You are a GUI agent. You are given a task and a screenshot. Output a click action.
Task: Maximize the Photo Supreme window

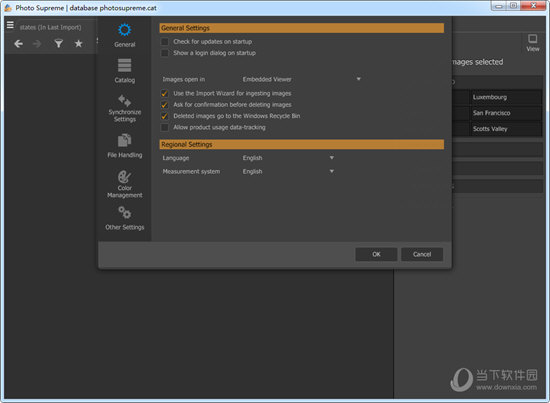point(514,6)
